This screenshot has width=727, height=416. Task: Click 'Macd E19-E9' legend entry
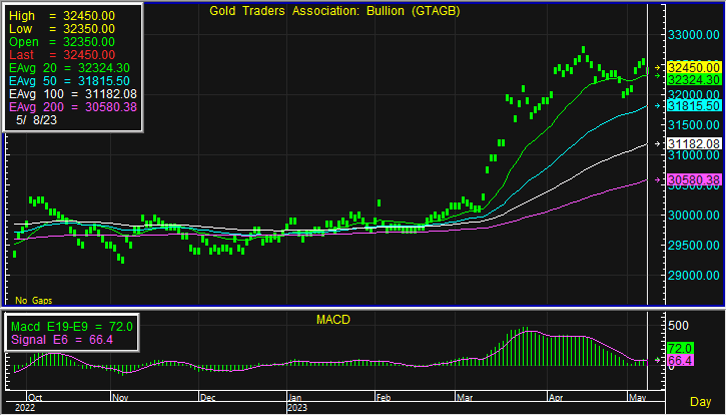(70, 326)
